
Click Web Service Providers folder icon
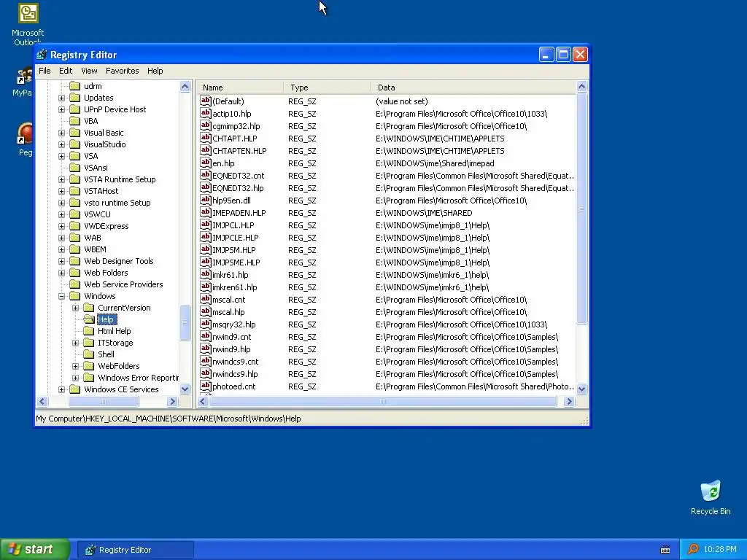pyautogui.click(x=75, y=284)
